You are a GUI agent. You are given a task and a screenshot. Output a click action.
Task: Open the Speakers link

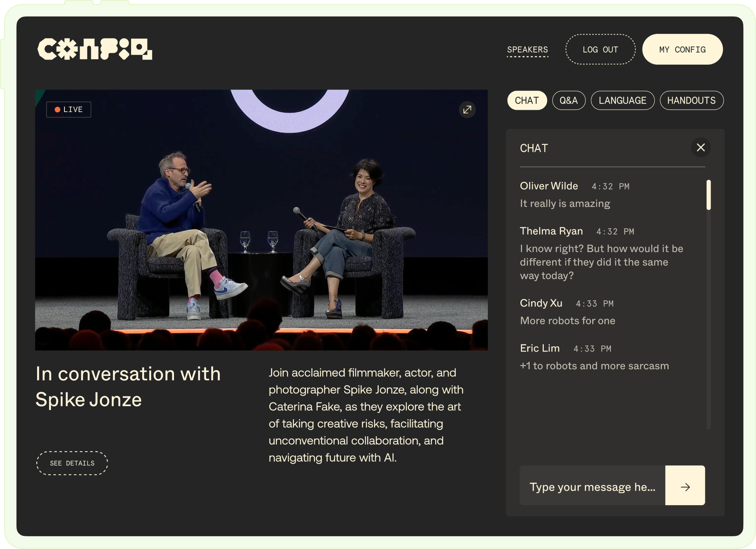pyautogui.click(x=527, y=50)
